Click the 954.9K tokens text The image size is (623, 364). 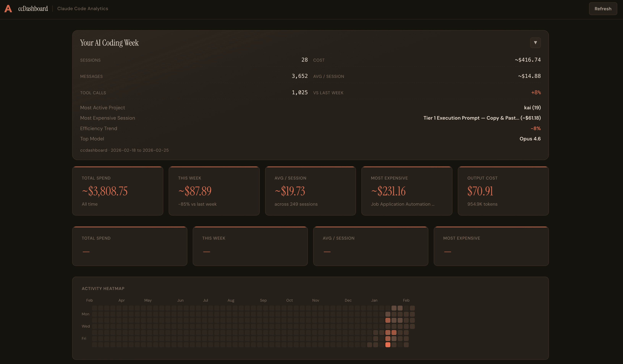pos(482,204)
